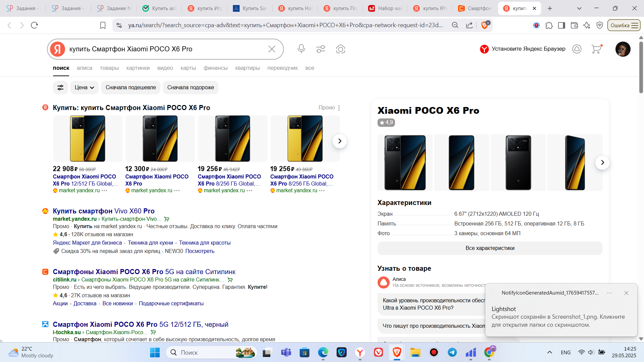Click the page vertical scrollbar
644x362 pixels.
click(641, 67)
